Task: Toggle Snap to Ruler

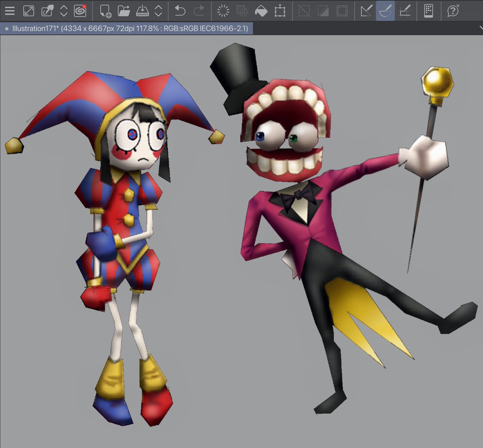Action: tap(366, 11)
